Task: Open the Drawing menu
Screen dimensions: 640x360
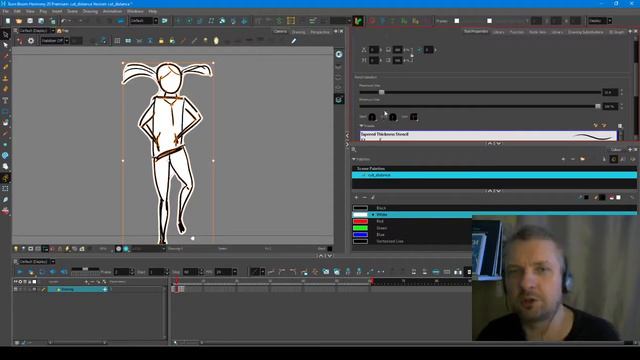Action: pos(90,11)
